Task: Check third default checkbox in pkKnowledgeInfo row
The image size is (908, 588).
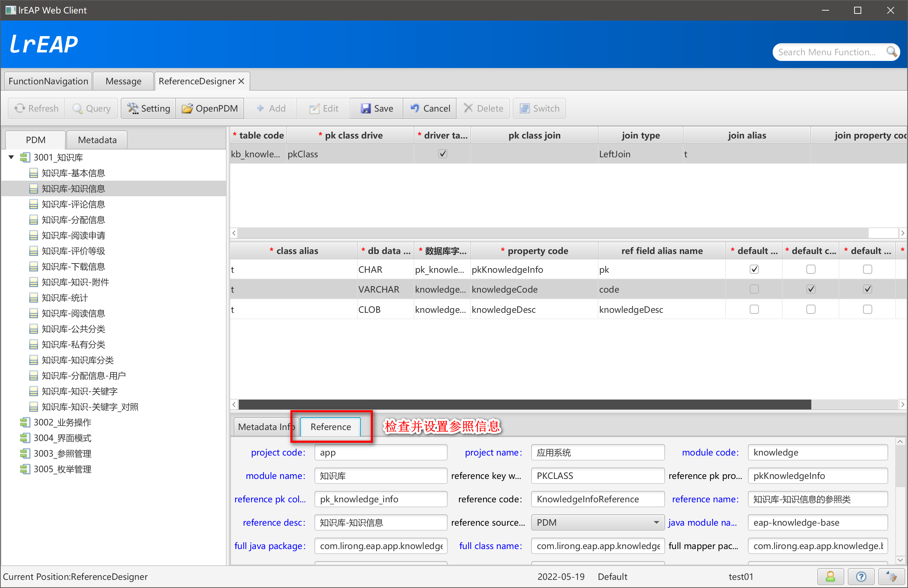Action: [868, 270]
